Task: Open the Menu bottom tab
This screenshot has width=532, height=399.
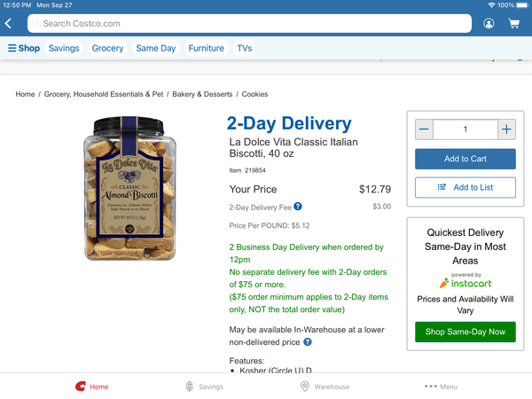Action: tap(441, 387)
